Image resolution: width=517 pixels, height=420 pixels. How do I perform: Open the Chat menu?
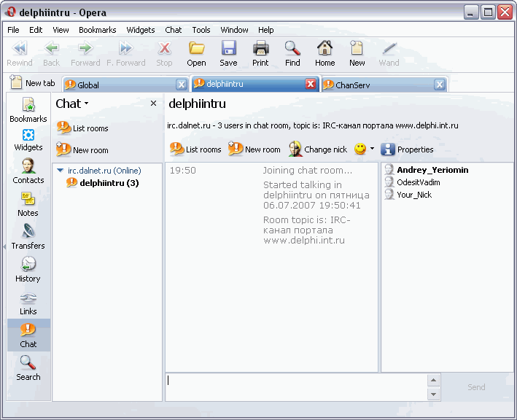click(174, 30)
